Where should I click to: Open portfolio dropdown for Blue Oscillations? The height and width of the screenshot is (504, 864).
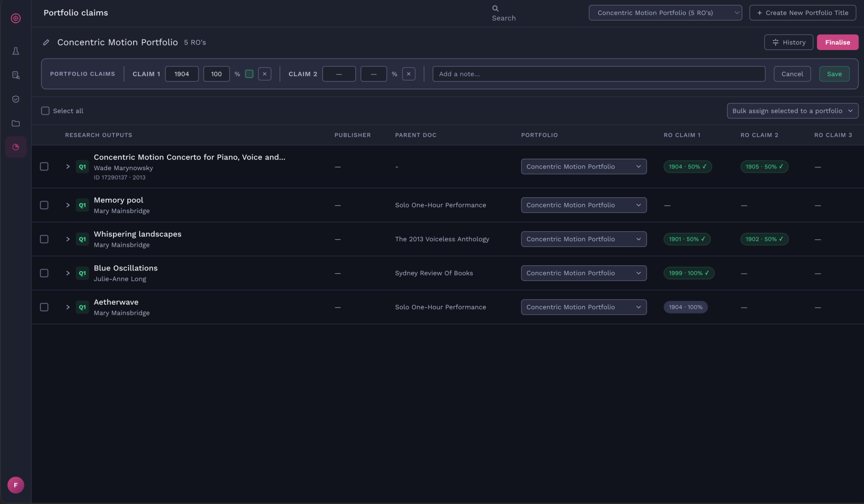pyautogui.click(x=584, y=273)
